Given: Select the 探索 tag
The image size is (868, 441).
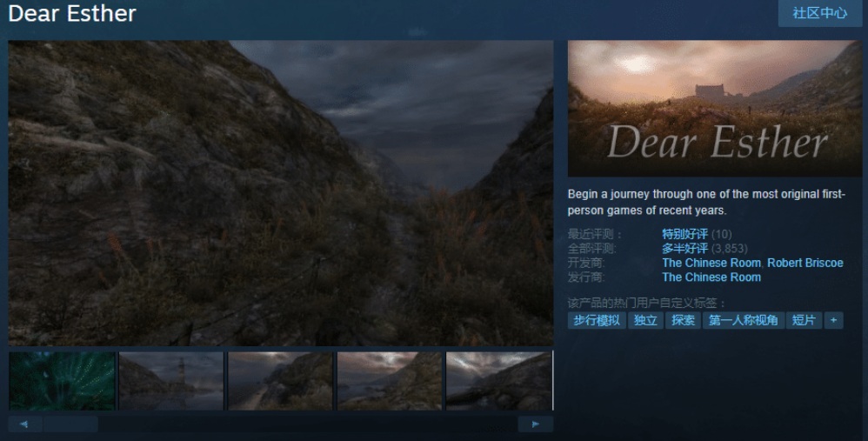Looking at the screenshot, I should point(683,320).
